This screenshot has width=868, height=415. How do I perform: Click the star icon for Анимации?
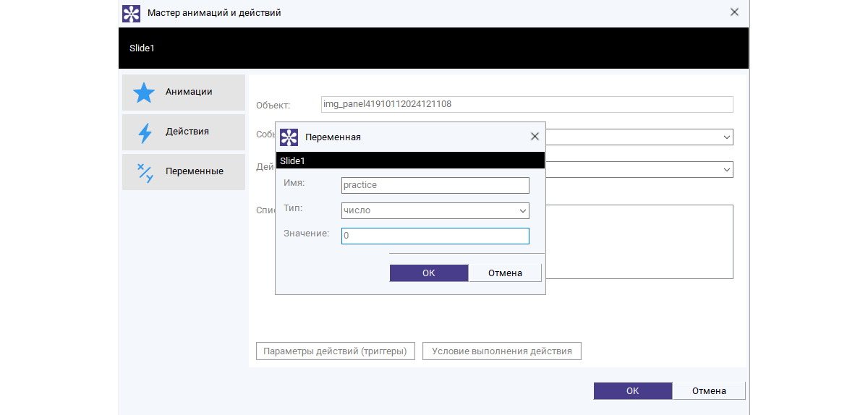(144, 93)
